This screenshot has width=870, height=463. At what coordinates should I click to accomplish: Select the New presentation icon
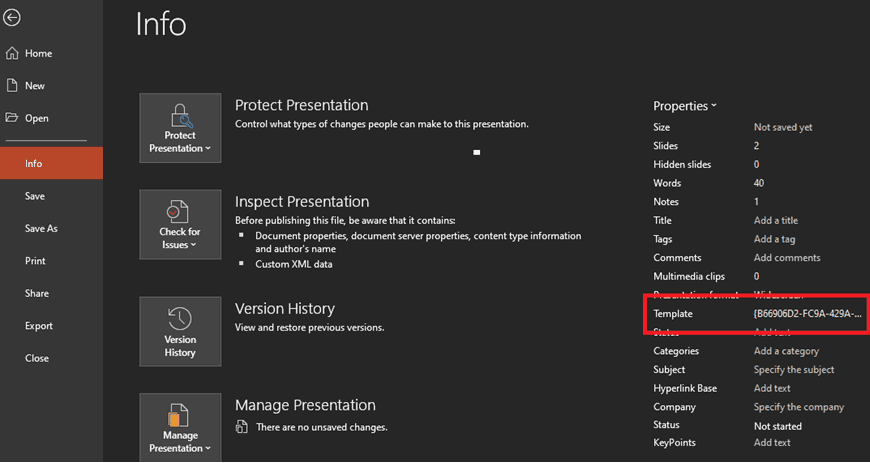click(12, 86)
